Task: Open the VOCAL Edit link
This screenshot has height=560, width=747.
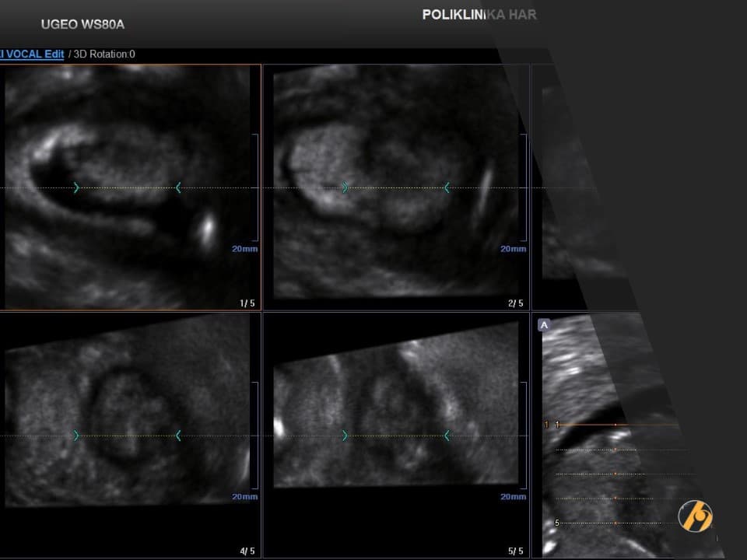Action: [33, 54]
